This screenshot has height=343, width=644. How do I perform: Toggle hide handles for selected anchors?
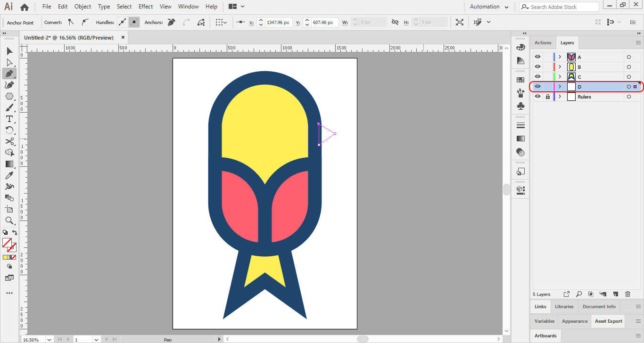click(134, 22)
